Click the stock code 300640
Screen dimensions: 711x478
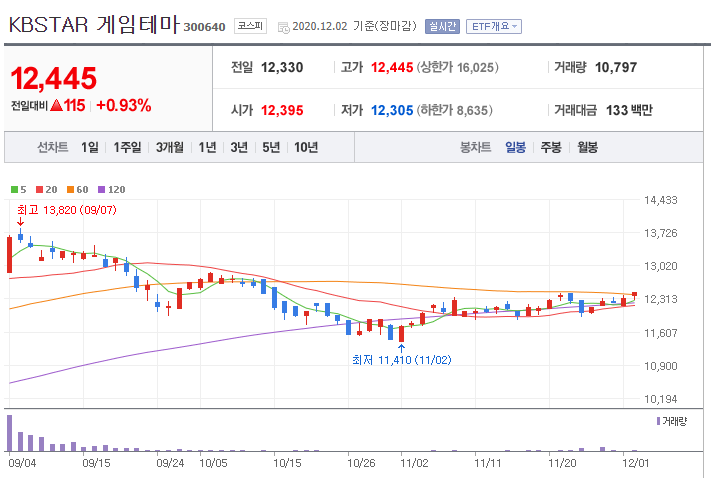pyautogui.click(x=204, y=27)
